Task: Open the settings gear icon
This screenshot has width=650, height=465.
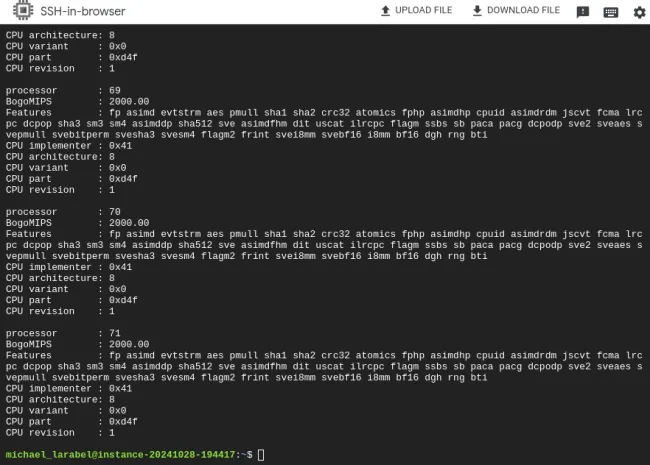Action: [639, 12]
